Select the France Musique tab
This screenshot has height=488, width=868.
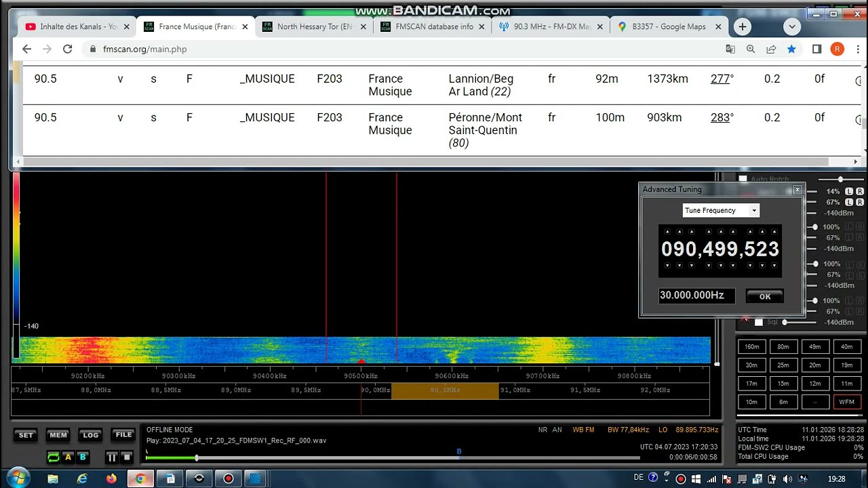click(196, 26)
